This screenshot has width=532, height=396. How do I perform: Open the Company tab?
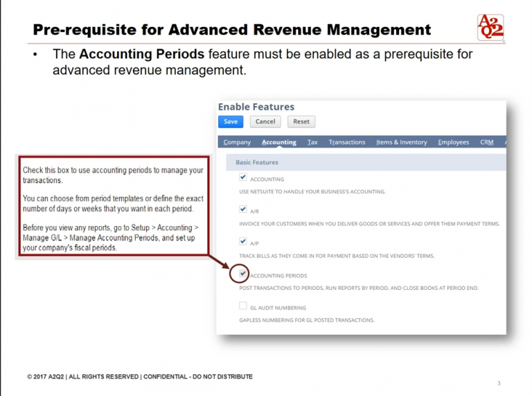click(x=237, y=142)
